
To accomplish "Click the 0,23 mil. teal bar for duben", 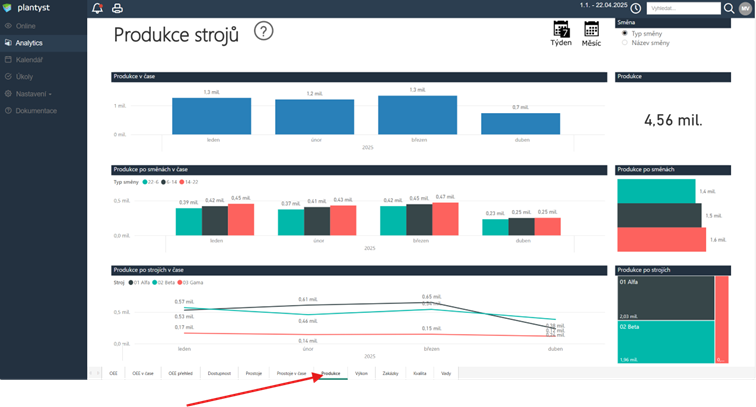I will pyautogui.click(x=495, y=227).
